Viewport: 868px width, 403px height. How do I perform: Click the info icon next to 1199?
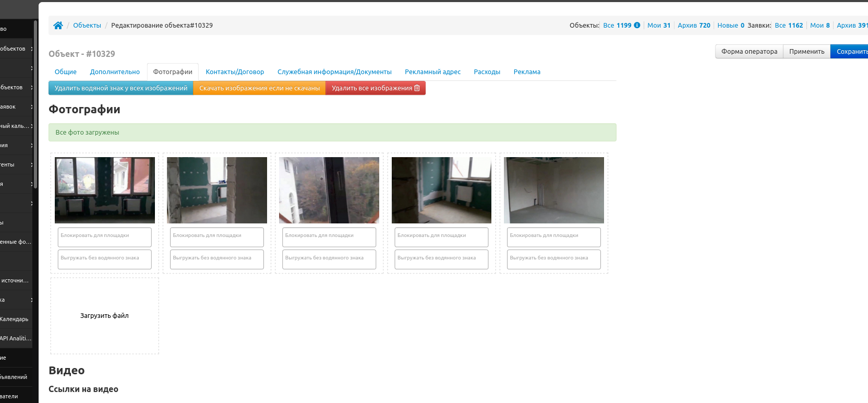(x=637, y=25)
